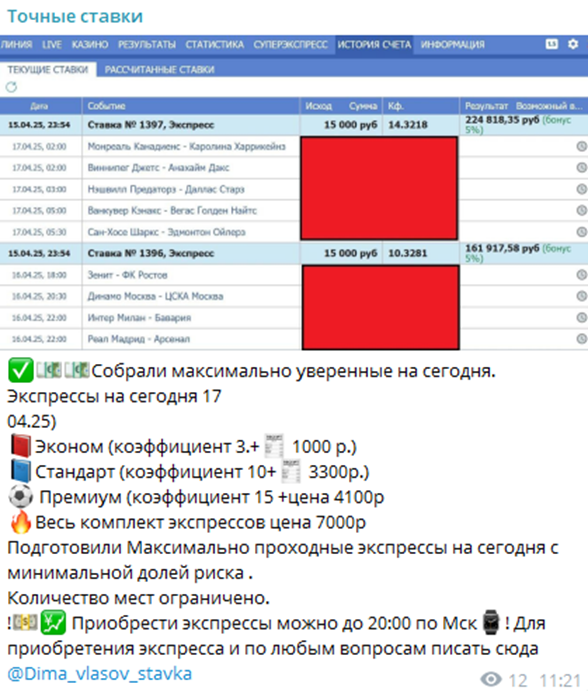
Task: Open the ИНФОРМАЦИЯ menu item
Action: (453, 45)
